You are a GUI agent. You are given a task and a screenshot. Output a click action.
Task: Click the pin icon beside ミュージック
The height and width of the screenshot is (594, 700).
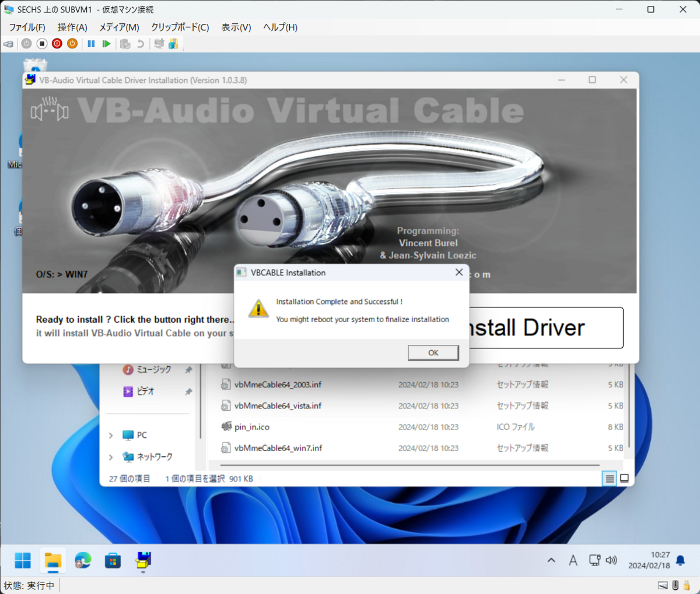coord(188,370)
